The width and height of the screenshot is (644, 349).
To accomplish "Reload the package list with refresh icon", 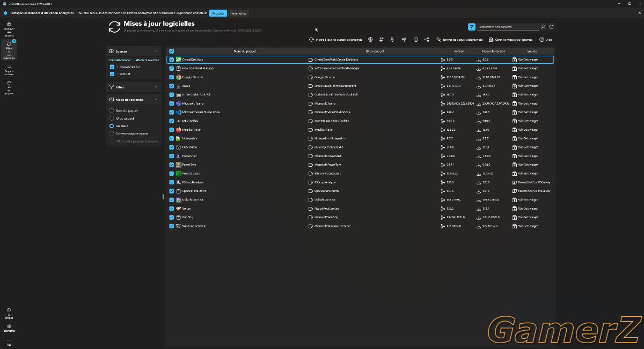I will pos(552,27).
